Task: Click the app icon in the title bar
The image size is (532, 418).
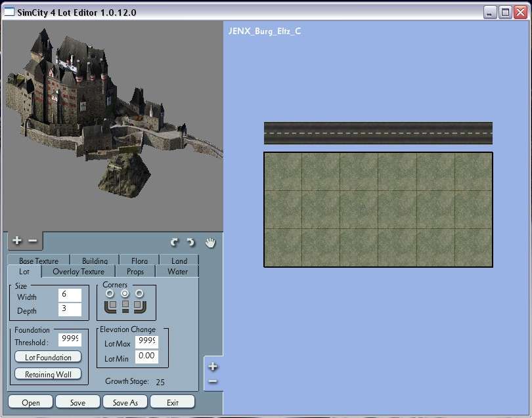Action: (x=9, y=12)
